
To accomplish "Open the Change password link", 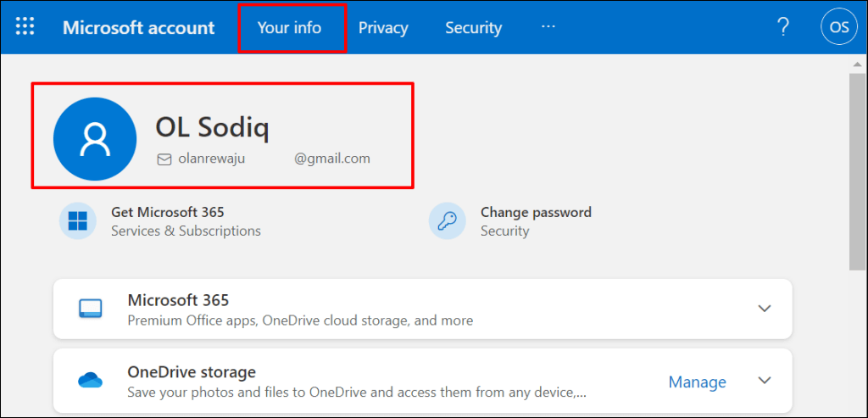I will (536, 213).
